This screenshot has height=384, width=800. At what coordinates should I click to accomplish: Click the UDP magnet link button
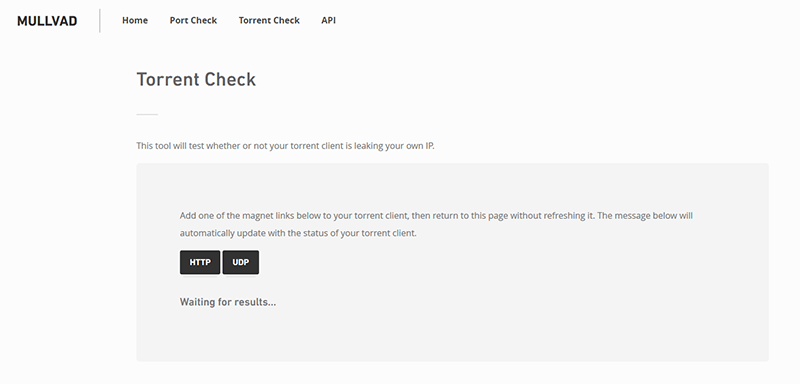click(241, 262)
